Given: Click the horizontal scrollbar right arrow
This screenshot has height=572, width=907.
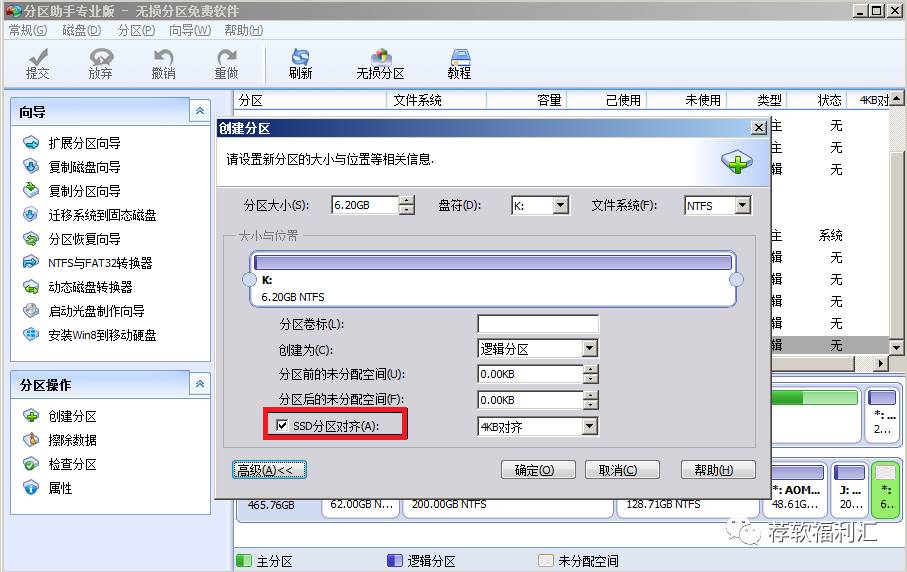Looking at the screenshot, I should (880, 364).
